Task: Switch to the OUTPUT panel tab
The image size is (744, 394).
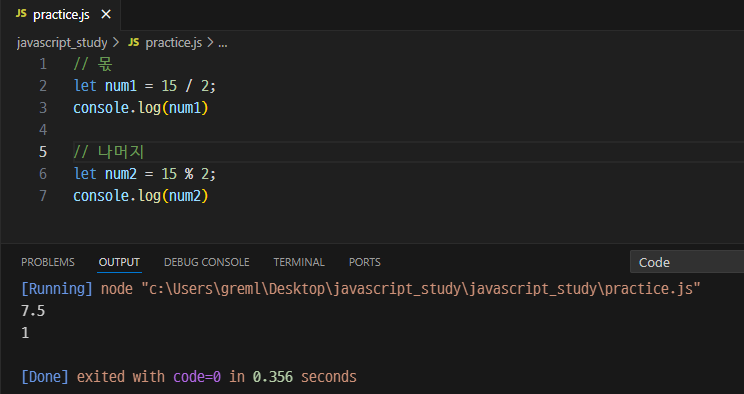Action: (x=119, y=262)
